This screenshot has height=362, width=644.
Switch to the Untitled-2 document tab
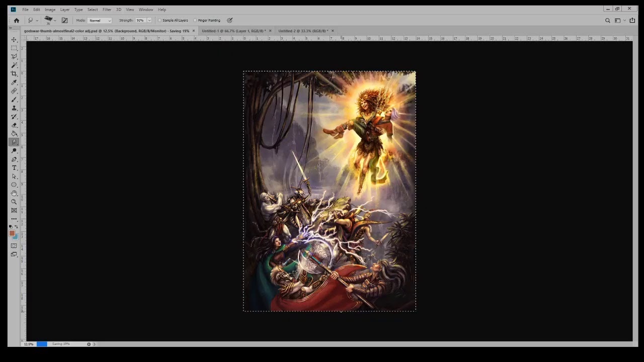[303, 31]
